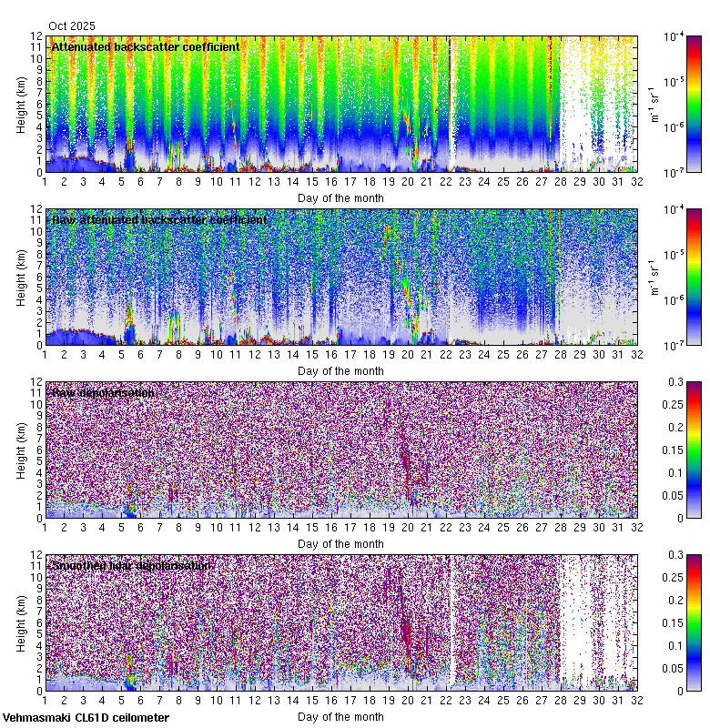Click the 'Raw depolarisation' panel title
Screen dimensions: 710x728
[103, 393]
